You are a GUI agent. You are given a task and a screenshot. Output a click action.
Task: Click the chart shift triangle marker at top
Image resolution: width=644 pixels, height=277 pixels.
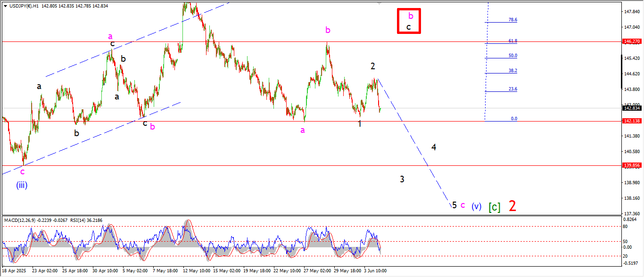click(379, 3)
